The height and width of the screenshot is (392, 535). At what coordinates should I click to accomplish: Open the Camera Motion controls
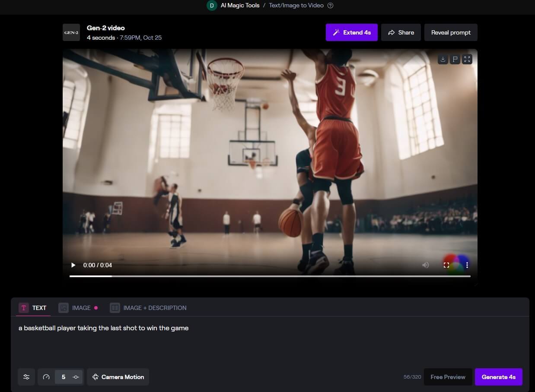118,377
